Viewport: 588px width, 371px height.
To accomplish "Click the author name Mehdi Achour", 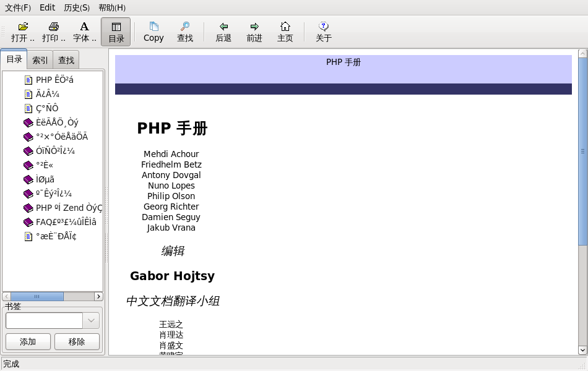I will coord(171,154).
